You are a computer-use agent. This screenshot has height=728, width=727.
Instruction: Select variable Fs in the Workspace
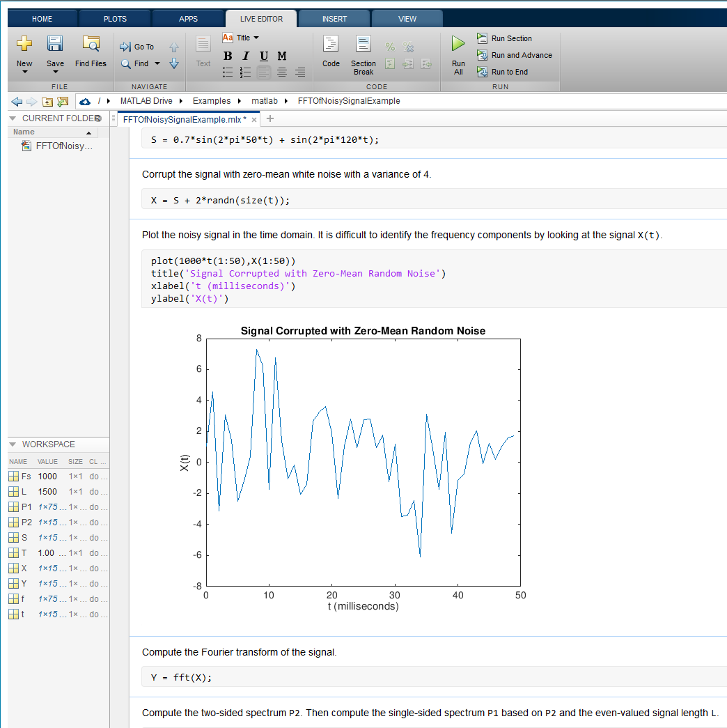click(26, 477)
